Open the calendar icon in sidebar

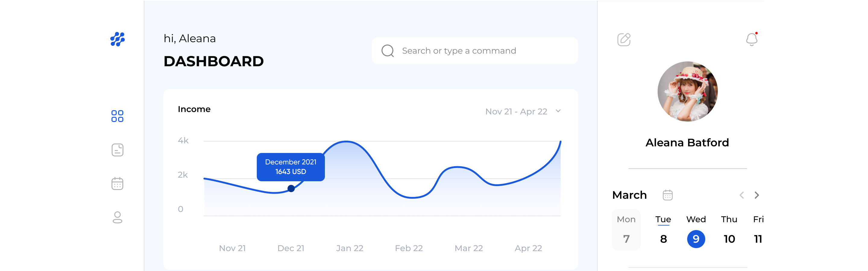click(117, 183)
